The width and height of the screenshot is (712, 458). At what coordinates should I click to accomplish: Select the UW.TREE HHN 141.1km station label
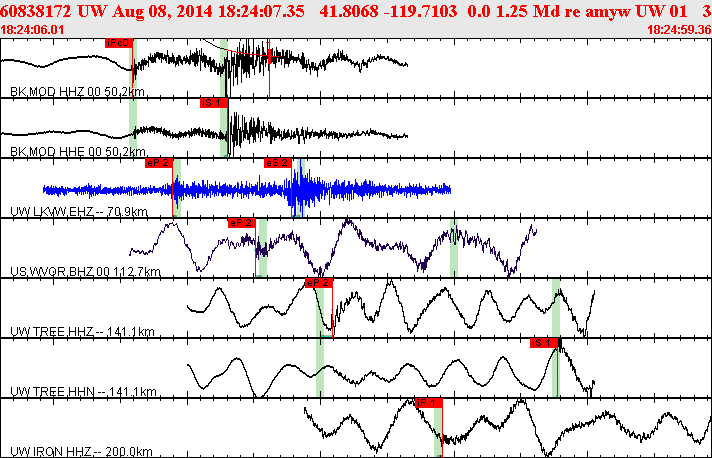[81, 391]
